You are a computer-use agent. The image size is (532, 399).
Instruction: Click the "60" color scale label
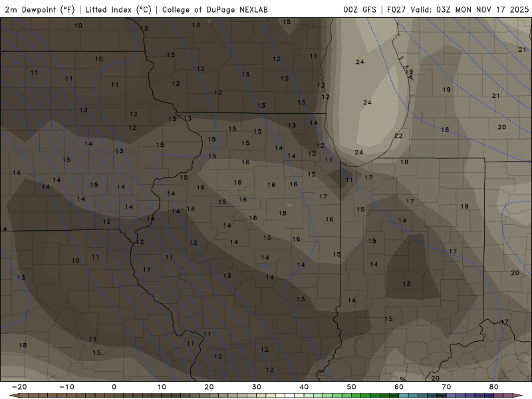tap(399, 387)
